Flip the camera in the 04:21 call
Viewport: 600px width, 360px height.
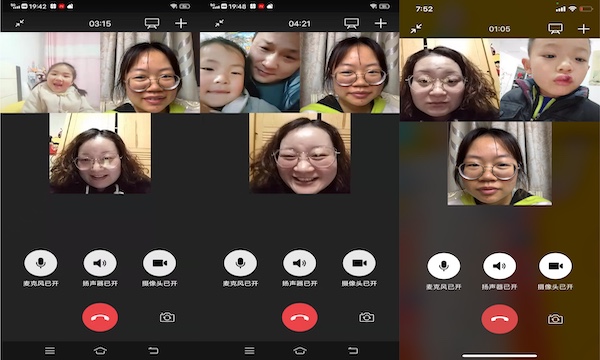(367, 317)
